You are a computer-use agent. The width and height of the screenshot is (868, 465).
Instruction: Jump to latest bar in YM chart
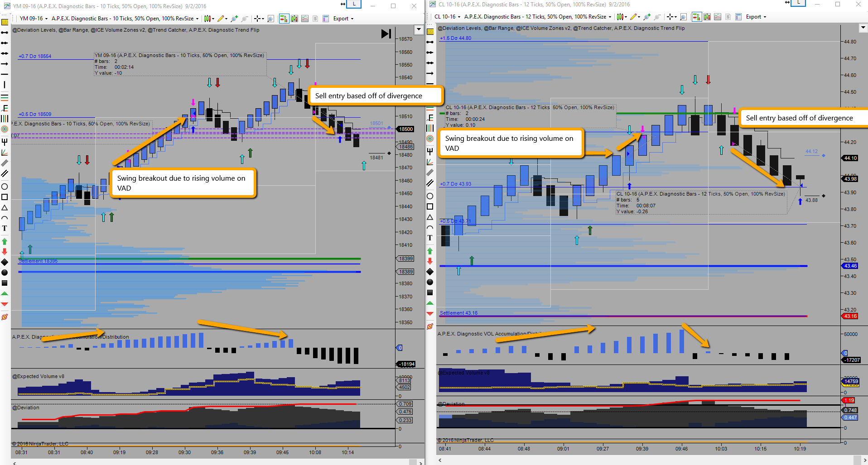tap(386, 34)
